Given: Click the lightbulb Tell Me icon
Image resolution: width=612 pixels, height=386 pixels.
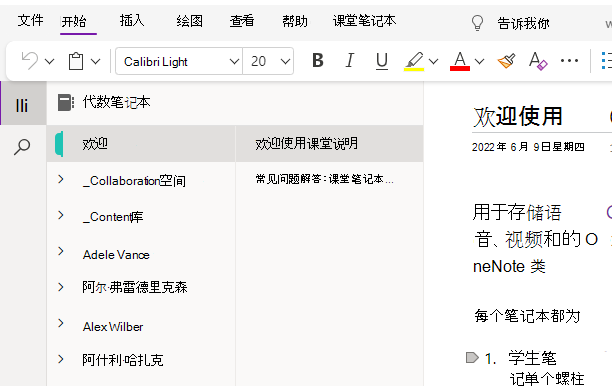Looking at the screenshot, I should pyautogui.click(x=477, y=23).
